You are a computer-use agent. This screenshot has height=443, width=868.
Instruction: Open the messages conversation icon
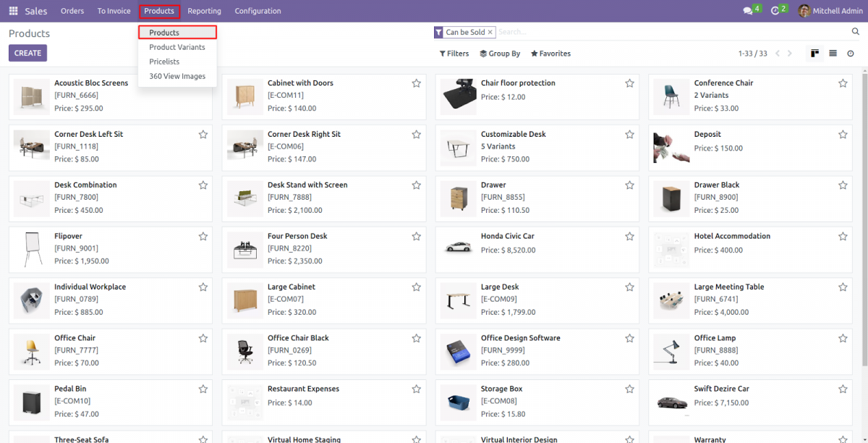(x=749, y=10)
